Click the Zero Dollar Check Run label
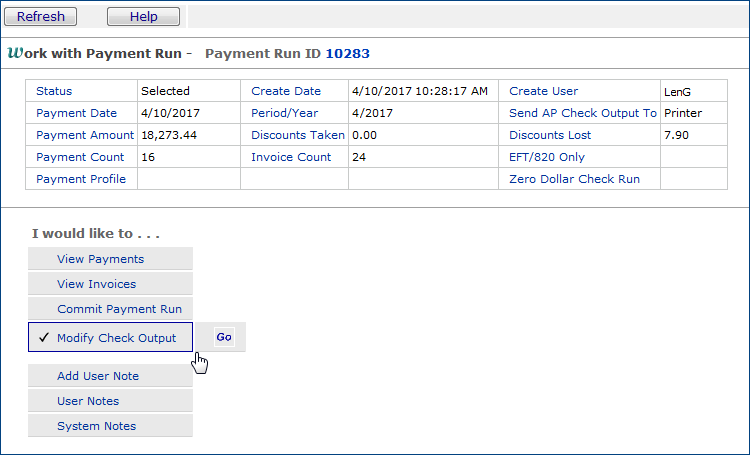 [574, 179]
